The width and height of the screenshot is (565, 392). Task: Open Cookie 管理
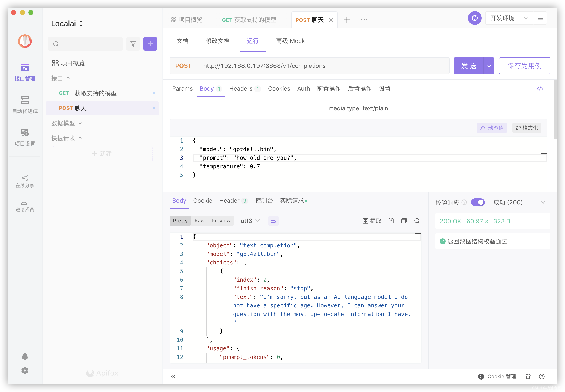pyautogui.click(x=497, y=377)
